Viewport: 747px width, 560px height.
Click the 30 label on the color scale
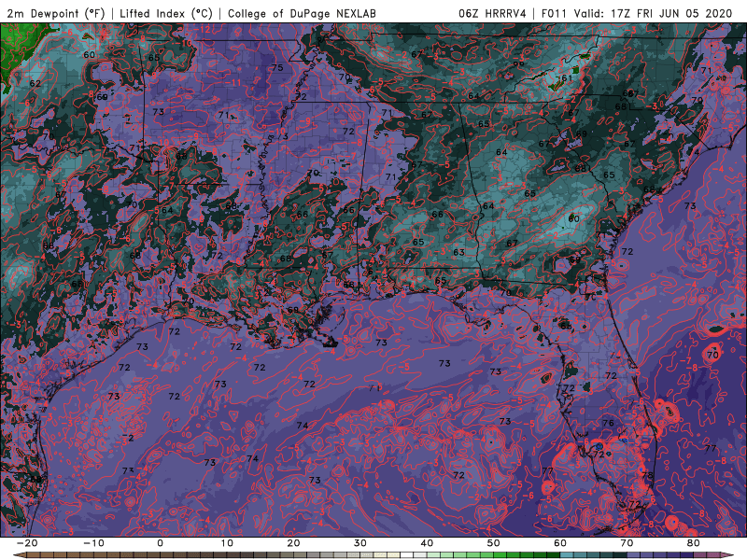[360, 543]
